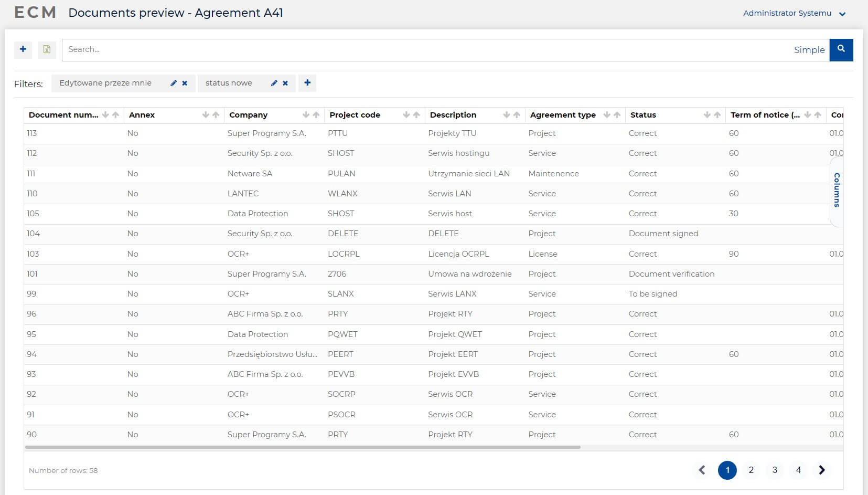Go to page 2
This screenshot has height=495, width=868.
(x=751, y=470)
